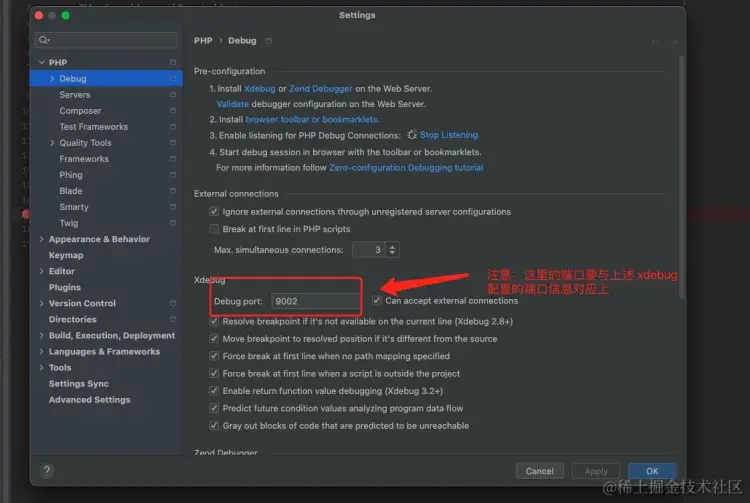Open the help question mark button
The width and height of the screenshot is (750, 503).
(47, 471)
